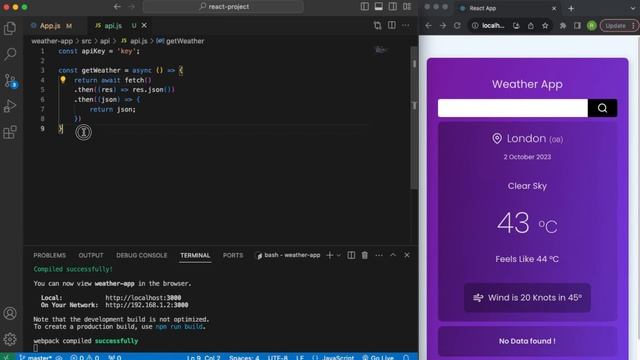Open the Explorer view in activity bar
This screenshot has height=360, width=640.
click(10, 28)
